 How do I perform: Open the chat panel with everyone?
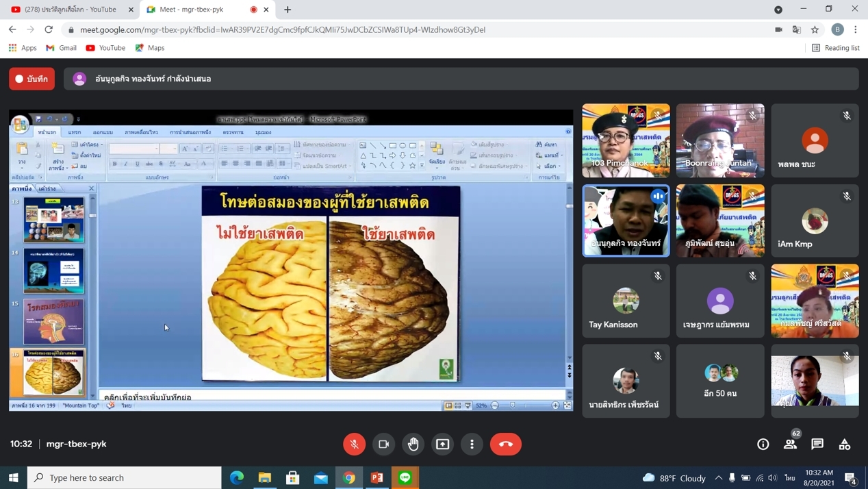(x=817, y=444)
